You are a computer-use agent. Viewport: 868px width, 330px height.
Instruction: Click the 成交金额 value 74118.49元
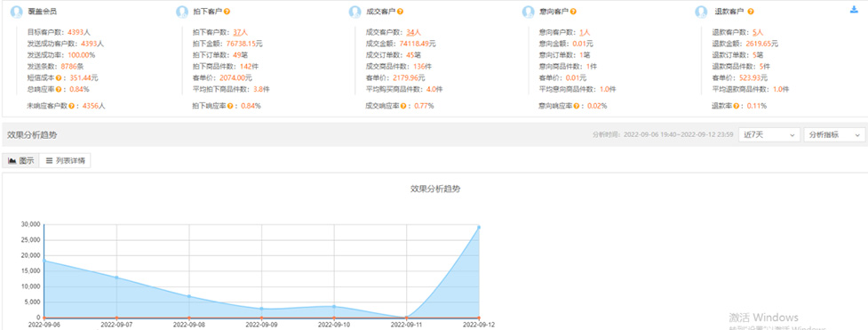click(x=418, y=44)
